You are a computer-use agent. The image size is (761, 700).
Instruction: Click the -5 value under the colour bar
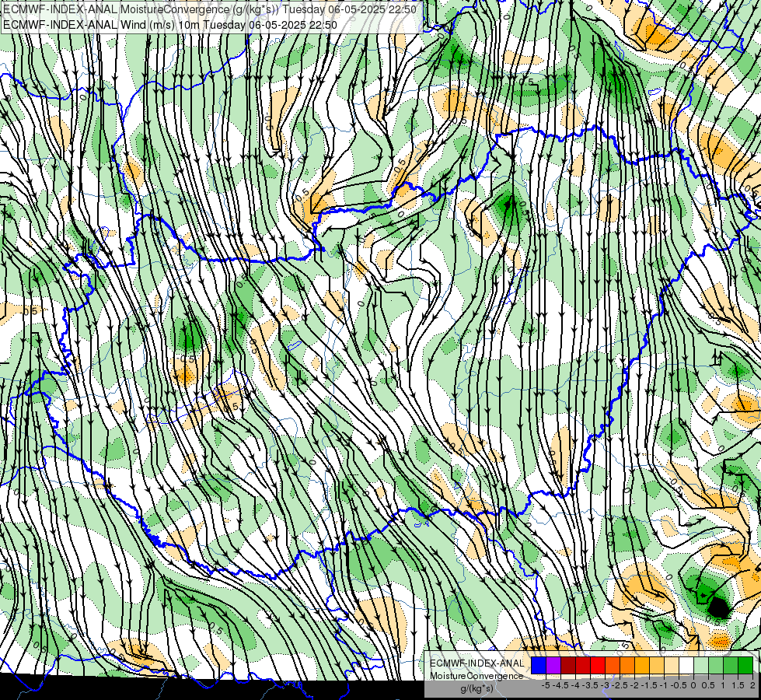(545, 685)
